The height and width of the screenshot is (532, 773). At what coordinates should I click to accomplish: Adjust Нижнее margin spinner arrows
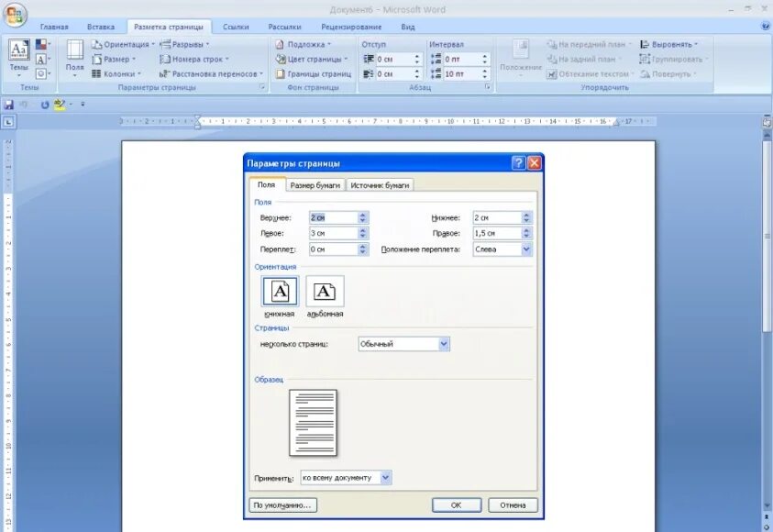(526, 217)
